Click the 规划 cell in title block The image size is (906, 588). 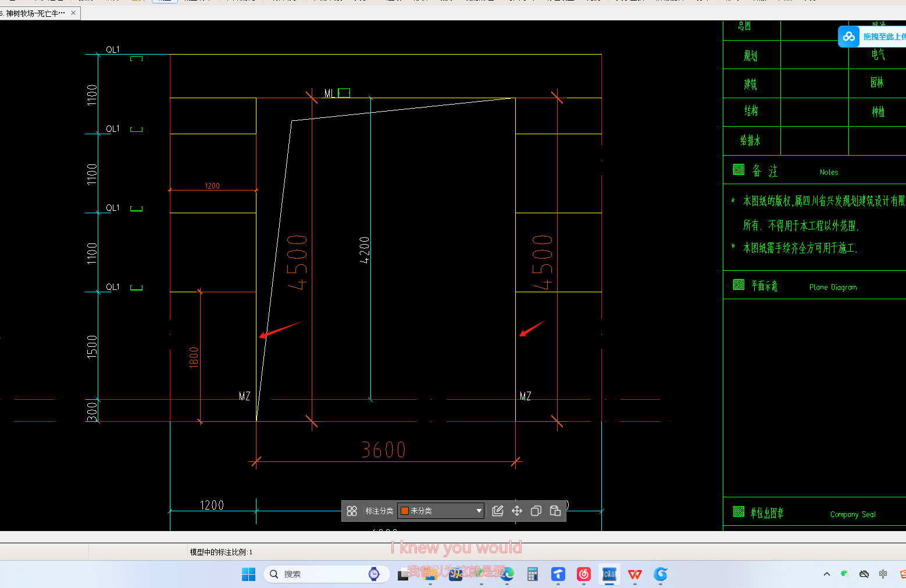pyautogui.click(x=751, y=56)
